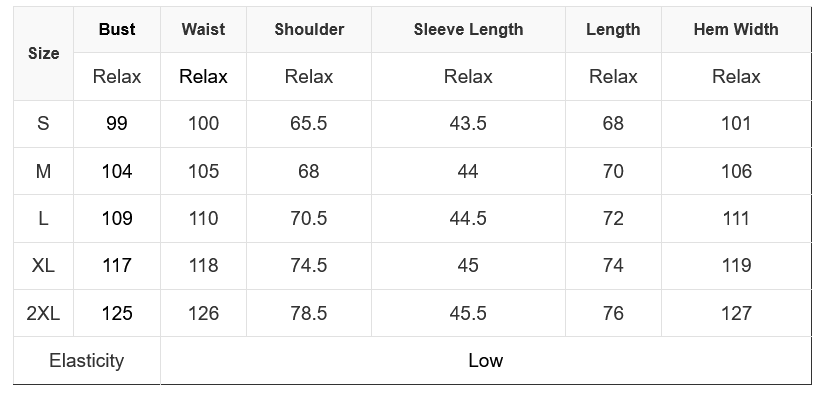The width and height of the screenshot is (823, 398).
Task: Click the 2XL size row label
Action: (x=43, y=313)
